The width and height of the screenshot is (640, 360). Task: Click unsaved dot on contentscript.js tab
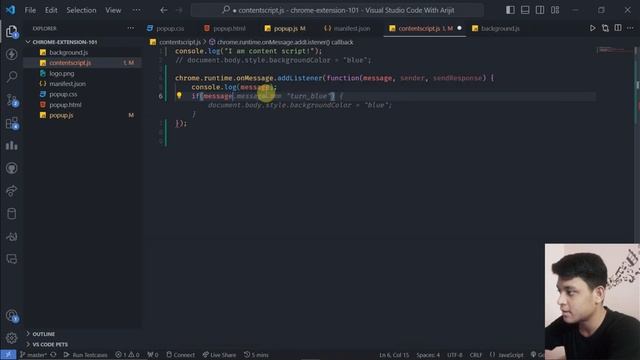[x=459, y=28]
